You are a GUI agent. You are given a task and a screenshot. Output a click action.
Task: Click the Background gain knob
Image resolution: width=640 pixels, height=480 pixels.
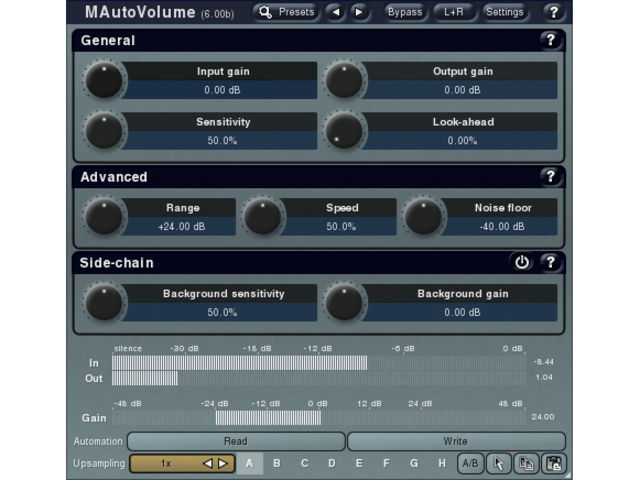[x=344, y=302]
